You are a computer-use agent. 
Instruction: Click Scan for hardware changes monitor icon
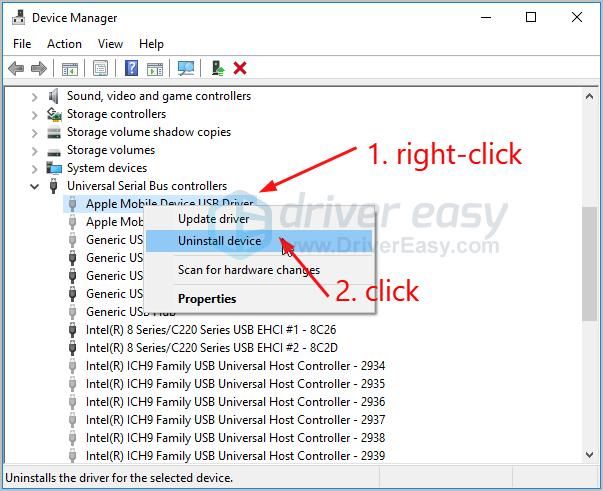[x=185, y=68]
